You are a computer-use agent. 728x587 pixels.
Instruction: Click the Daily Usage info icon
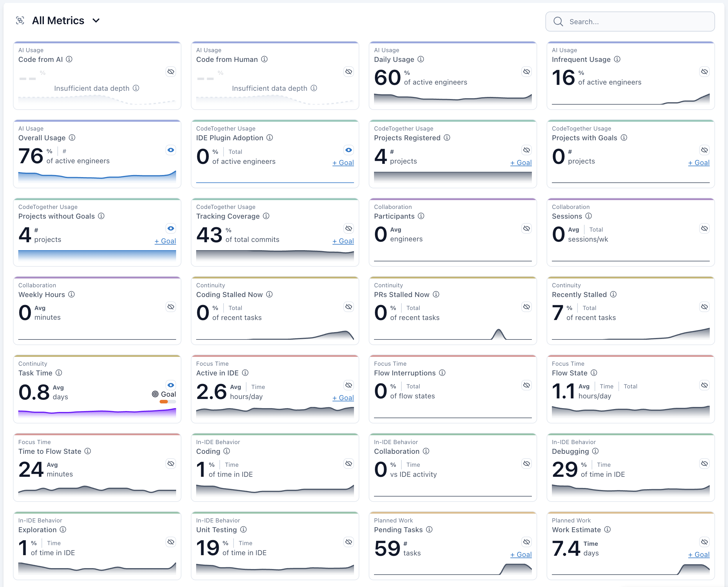[421, 59]
